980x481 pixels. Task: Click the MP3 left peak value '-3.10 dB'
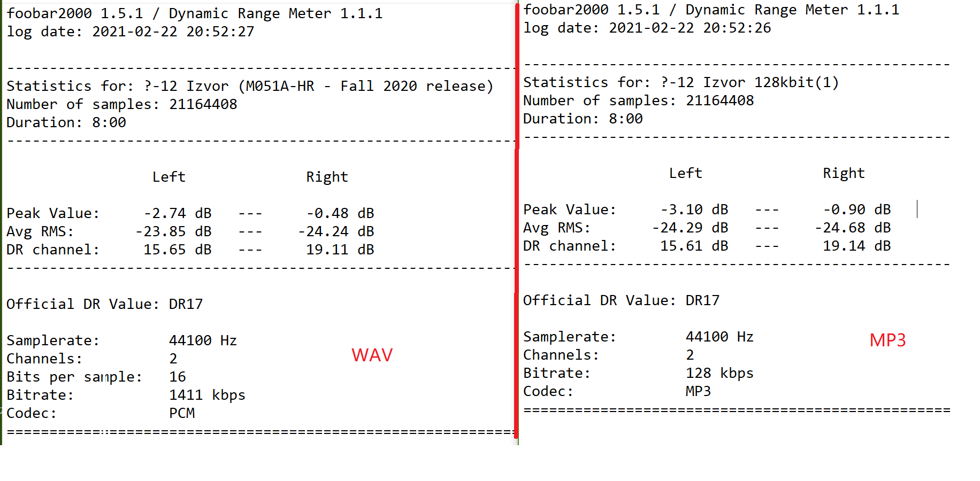coord(694,210)
